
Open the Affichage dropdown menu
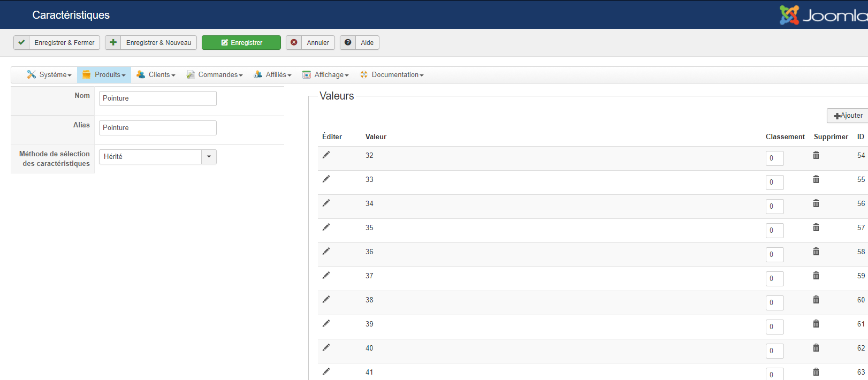(325, 75)
